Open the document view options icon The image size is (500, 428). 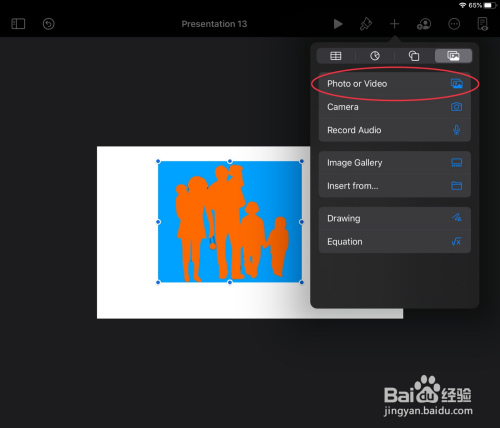pos(483,24)
